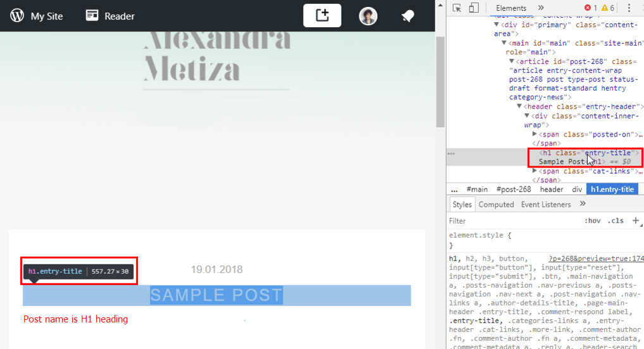Click #main in the breadcrumb bar

pyautogui.click(x=477, y=189)
